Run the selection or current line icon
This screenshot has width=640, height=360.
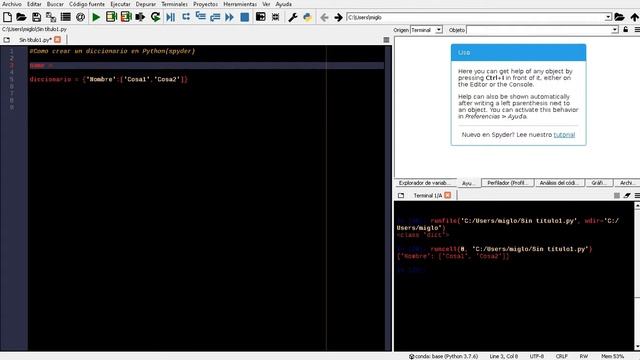pyautogui.click(x=140, y=17)
